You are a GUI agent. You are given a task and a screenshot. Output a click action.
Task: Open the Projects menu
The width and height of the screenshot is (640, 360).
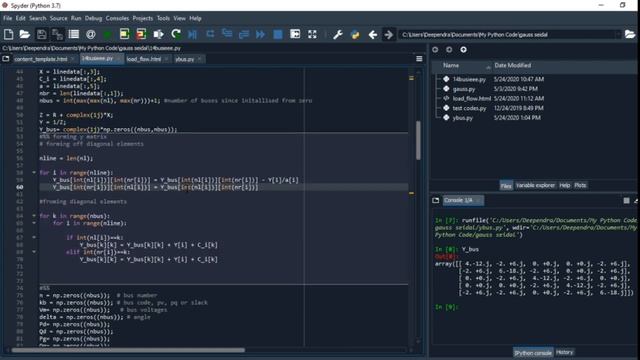tap(142, 18)
